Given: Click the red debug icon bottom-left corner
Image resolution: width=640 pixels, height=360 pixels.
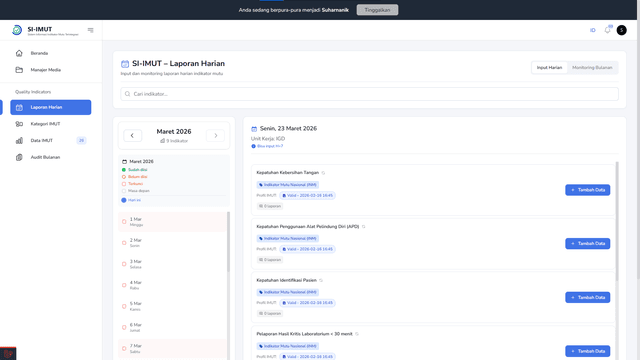Looking at the screenshot, I should pos(8,354).
